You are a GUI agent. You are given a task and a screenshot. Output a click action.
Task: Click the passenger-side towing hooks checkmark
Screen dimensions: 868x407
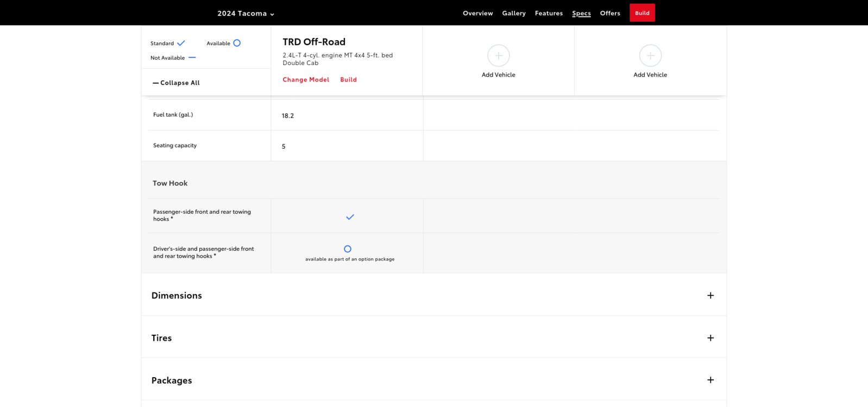350,217
